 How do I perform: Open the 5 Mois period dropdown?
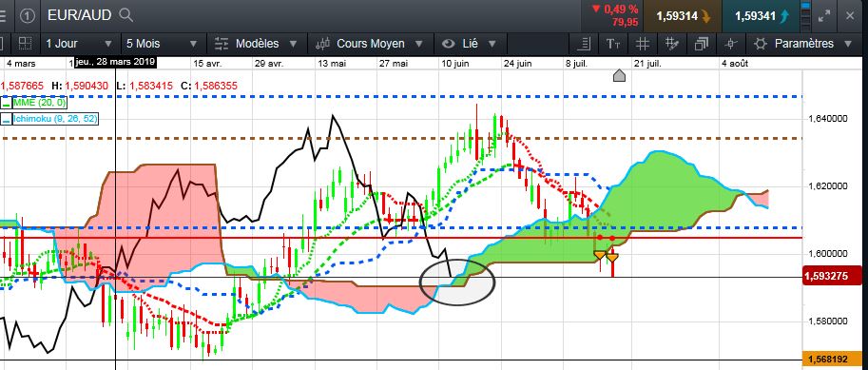point(161,43)
